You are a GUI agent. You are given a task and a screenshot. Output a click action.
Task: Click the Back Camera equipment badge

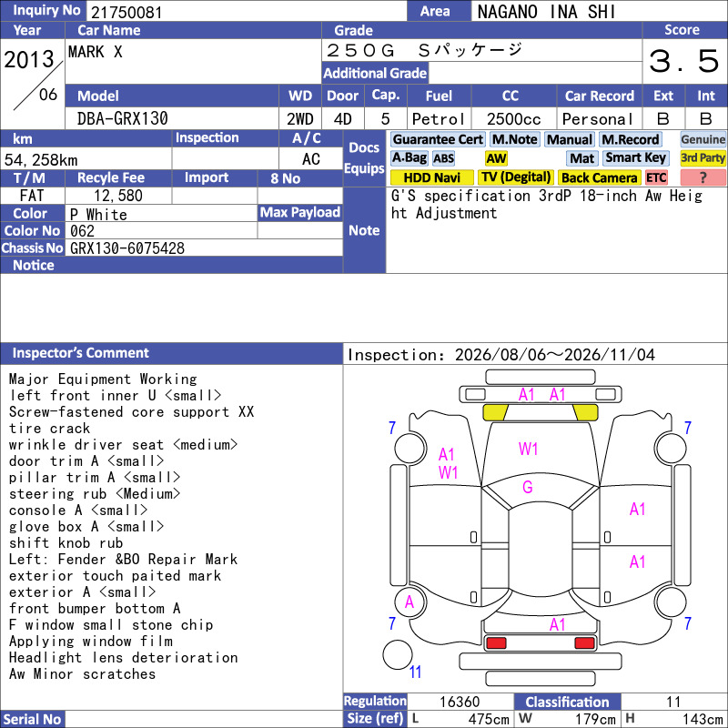pyautogui.click(x=600, y=177)
